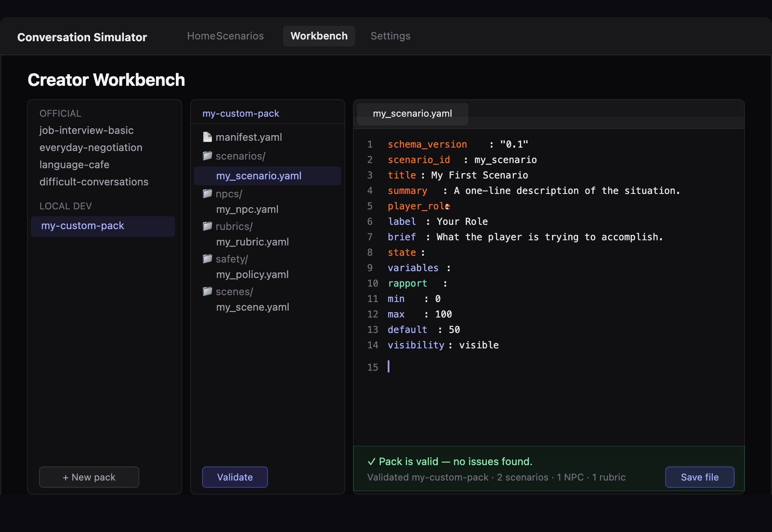Click the default value 50
Screen dimensions: 772x532
point(454,330)
